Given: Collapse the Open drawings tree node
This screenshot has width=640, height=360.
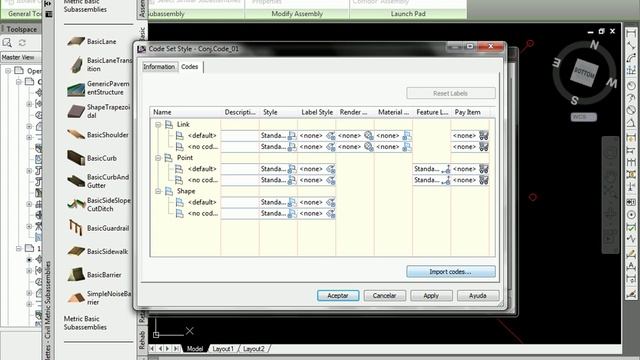Looking at the screenshot, I should (8, 71).
